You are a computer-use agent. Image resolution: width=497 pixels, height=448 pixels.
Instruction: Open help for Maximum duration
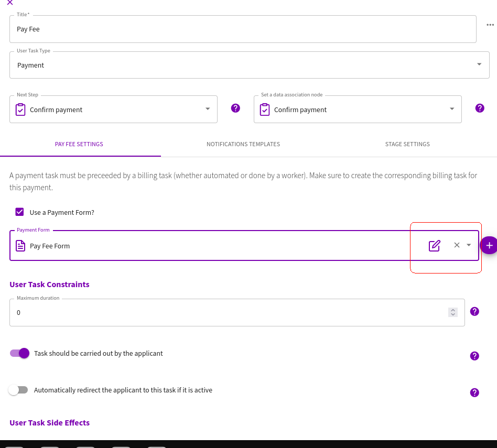474,311
